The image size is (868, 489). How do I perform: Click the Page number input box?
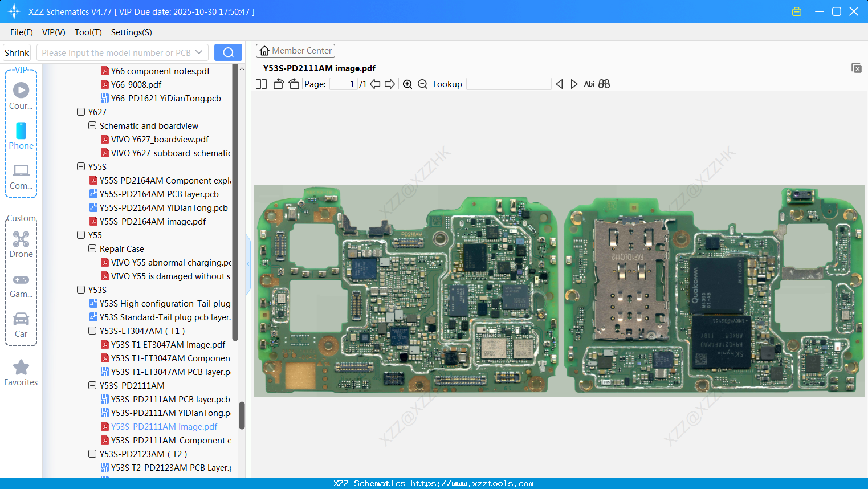(x=344, y=84)
